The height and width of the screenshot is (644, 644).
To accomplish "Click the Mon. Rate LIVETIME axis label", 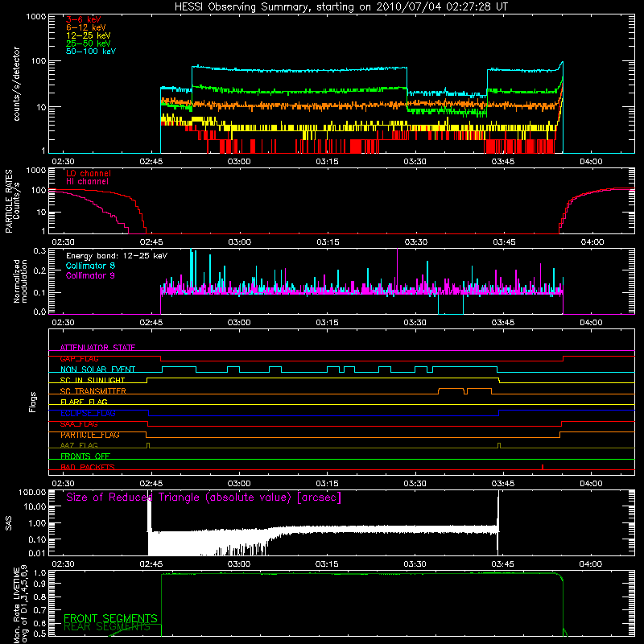I will [20, 605].
